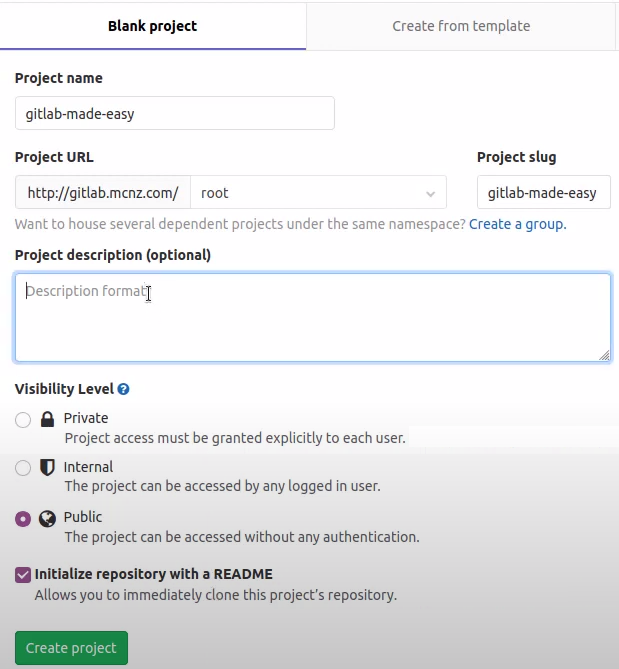Image resolution: width=619 pixels, height=669 pixels.
Task: Follow the Create a group link
Action: click(x=517, y=224)
